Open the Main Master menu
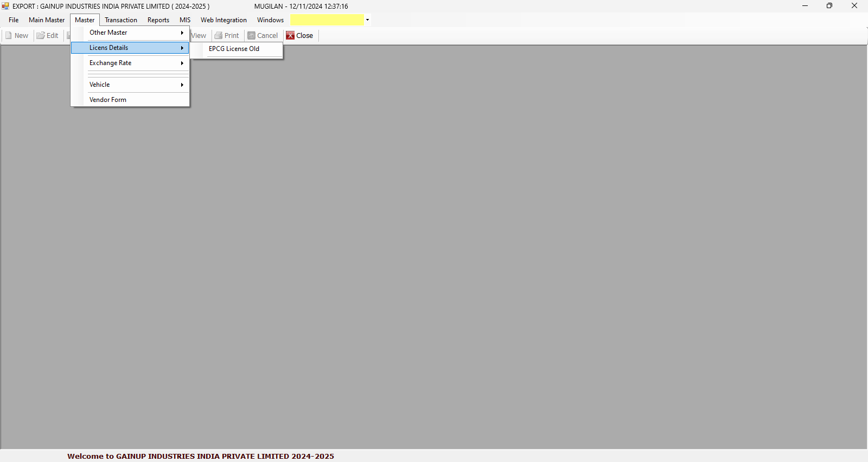The height and width of the screenshot is (462, 868). 47,20
